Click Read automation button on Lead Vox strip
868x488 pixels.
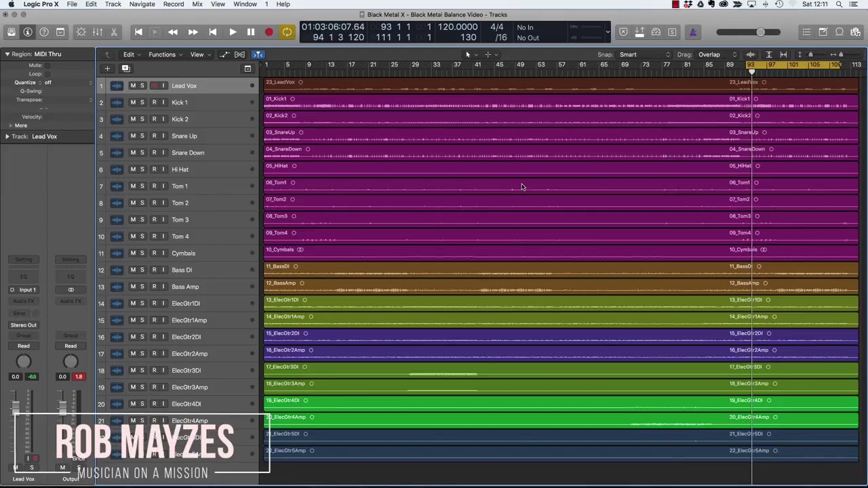point(24,346)
